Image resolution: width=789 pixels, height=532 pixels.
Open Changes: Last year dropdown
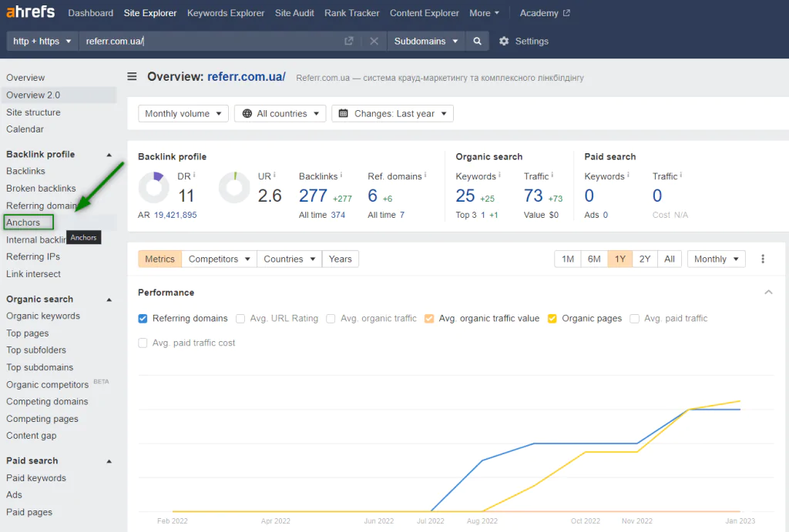click(x=392, y=114)
